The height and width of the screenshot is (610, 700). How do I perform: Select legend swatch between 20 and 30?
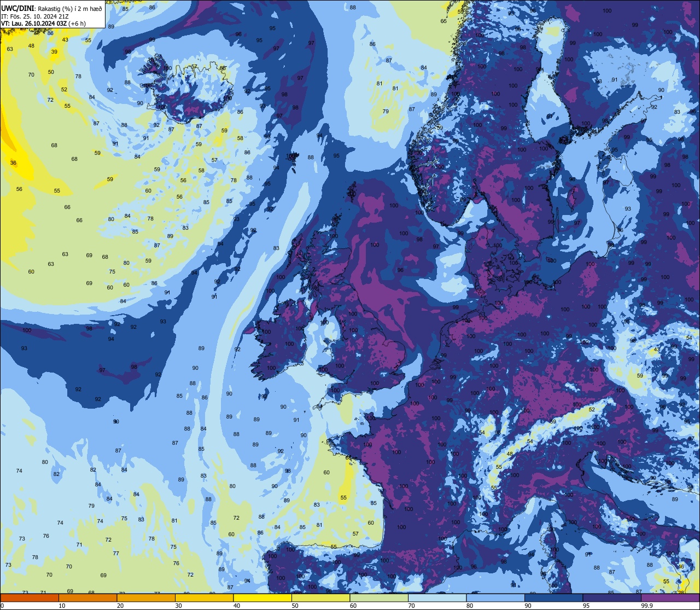point(146,597)
